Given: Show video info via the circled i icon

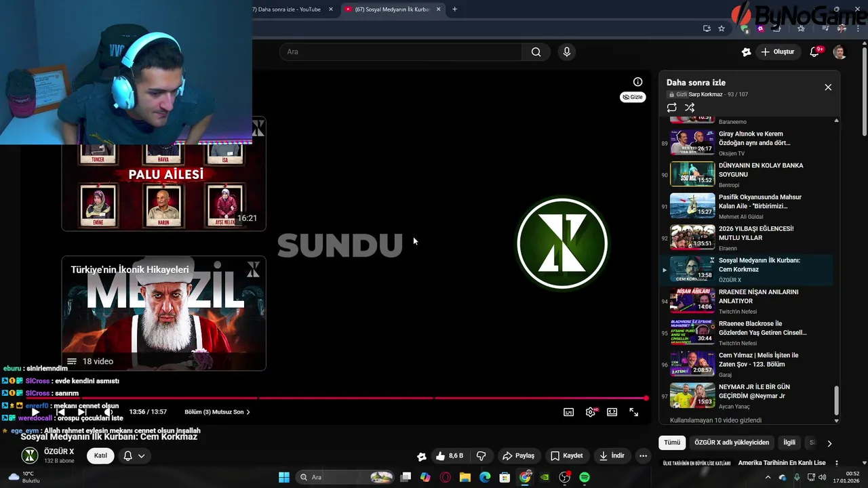Looking at the screenshot, I should [x=637, y=82].
